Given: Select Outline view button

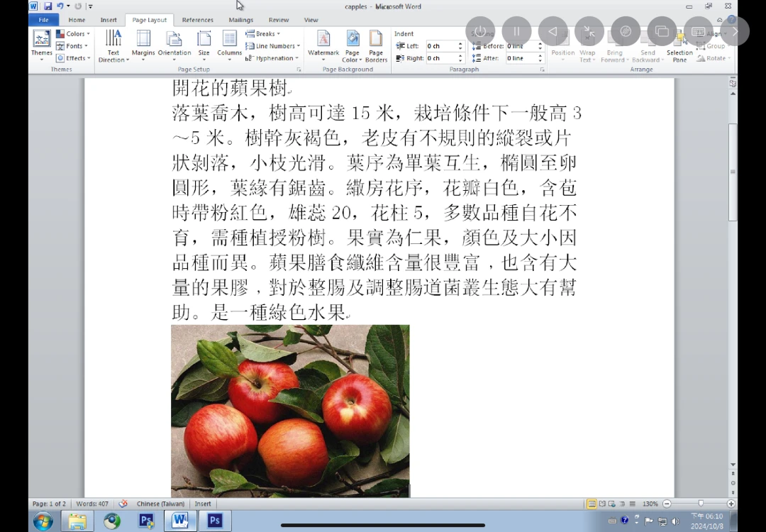Looking at the screenshot, I should click(x=623, y=504).
